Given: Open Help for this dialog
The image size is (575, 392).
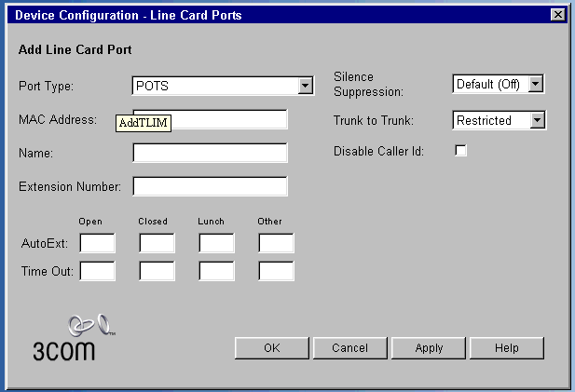Looking at the screenshot, I should (x=507, y=348).
